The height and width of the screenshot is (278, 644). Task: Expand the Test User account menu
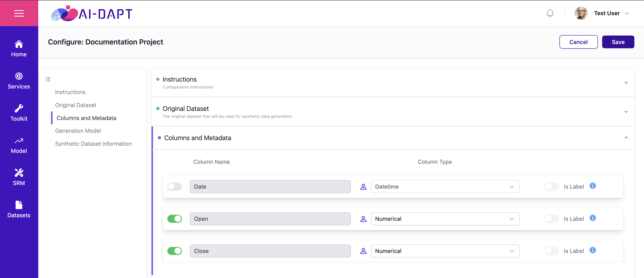pos(627,13)
